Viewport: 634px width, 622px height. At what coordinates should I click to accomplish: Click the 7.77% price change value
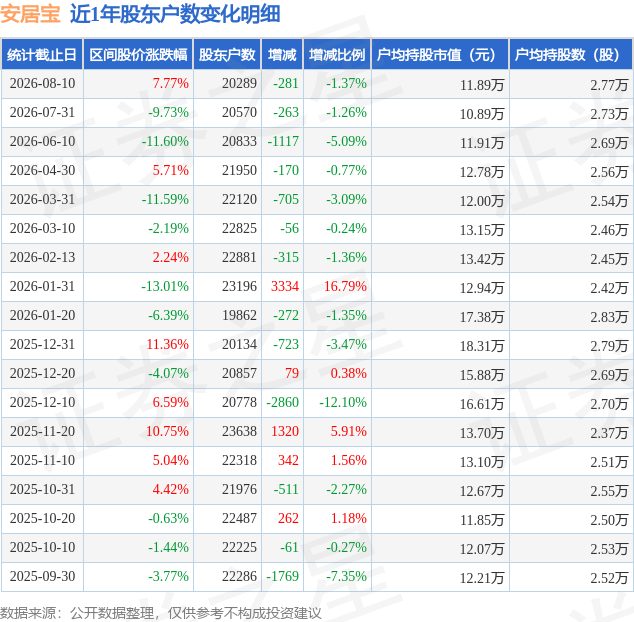pos(171,84)
